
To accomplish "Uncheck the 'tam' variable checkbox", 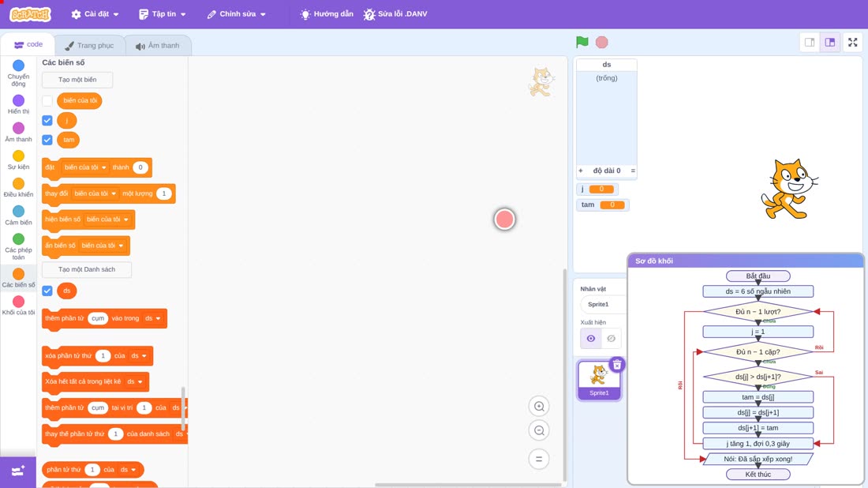I will tap(47, 140).
